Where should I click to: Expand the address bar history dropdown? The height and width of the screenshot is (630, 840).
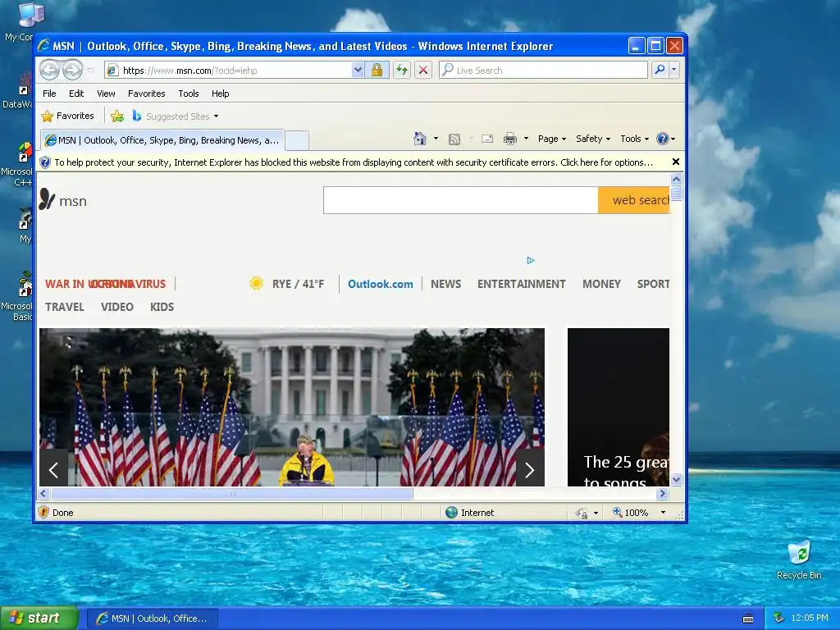pos(358,71)
